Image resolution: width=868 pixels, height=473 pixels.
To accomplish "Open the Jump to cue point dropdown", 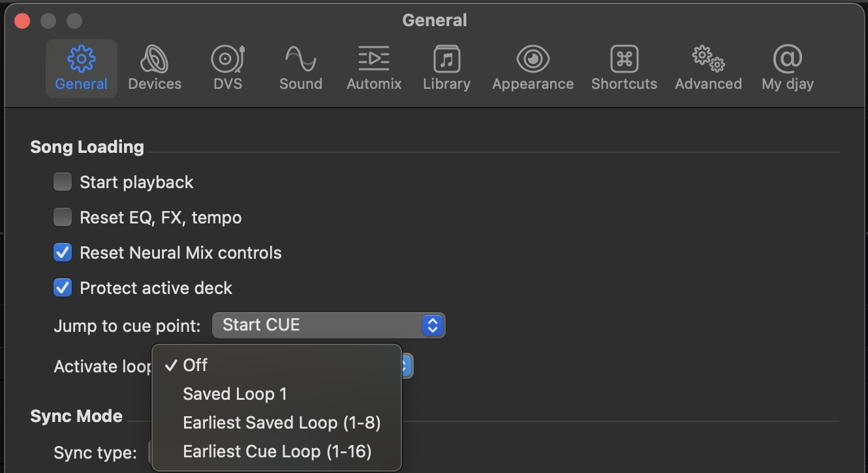I will click(x=328, y=325).
